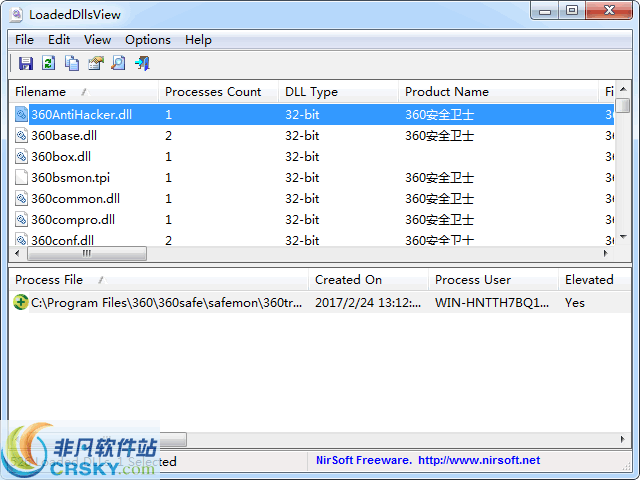Open the Properties toolbar icon

click(96, 63)
